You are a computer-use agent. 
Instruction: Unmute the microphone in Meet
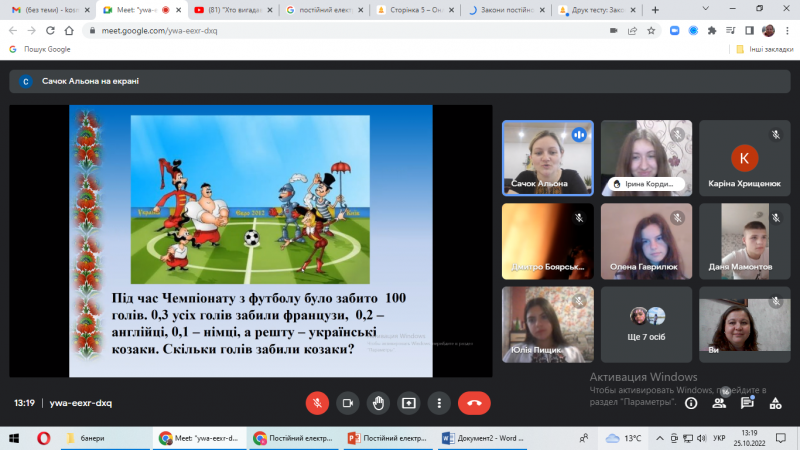coord(317,403)
